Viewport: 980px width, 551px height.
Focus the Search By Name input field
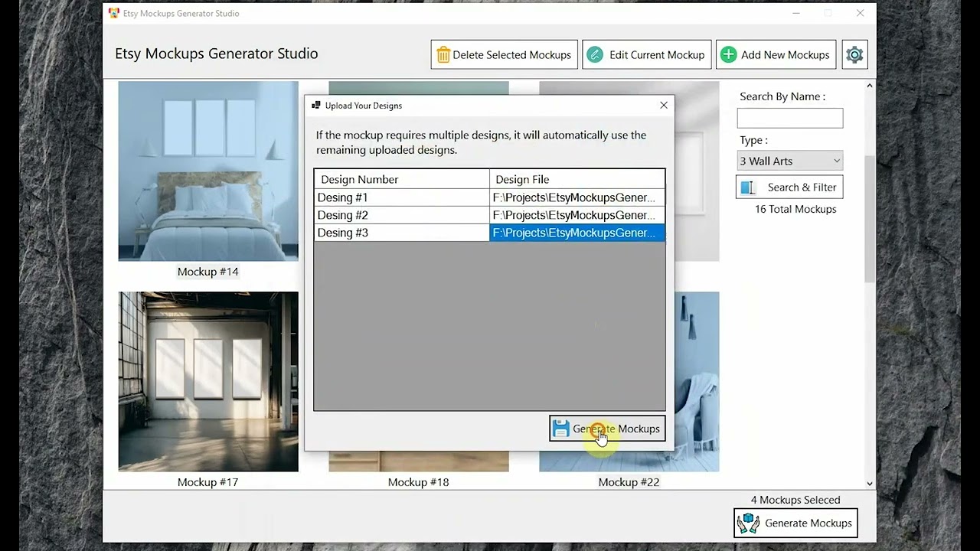point(789,118)
